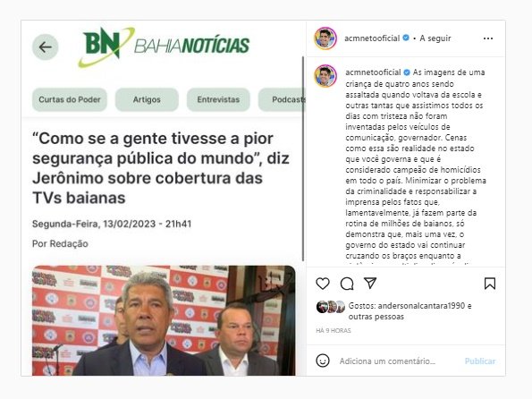This screenshot has width=532, height=399.
Task: Share post via paper plane icon
Action: click(370, 283)
